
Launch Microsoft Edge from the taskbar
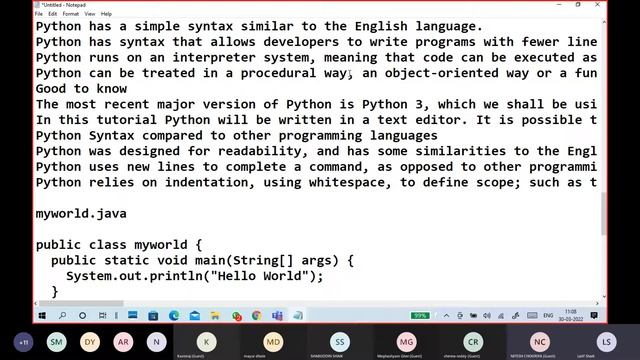(174, 316)
